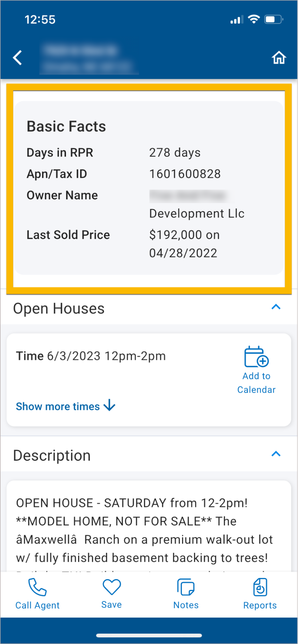Tap the open house time 6/3/2023 entry
298x644 pixels.
(x=91, y=356)
